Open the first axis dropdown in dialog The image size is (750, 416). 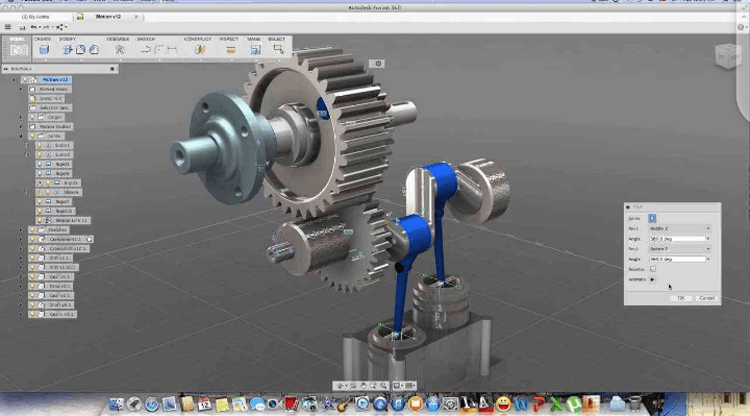(680, 228)
